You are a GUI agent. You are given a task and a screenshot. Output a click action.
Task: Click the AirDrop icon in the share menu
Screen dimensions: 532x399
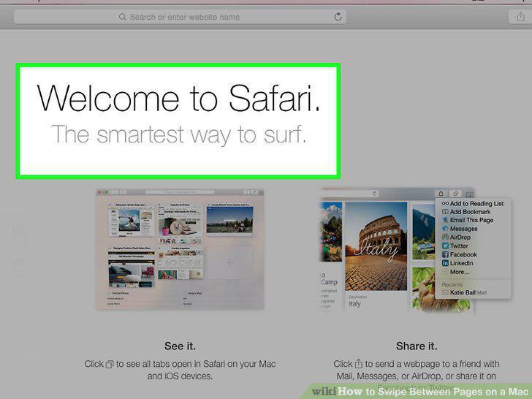click(x=445, y=237)
